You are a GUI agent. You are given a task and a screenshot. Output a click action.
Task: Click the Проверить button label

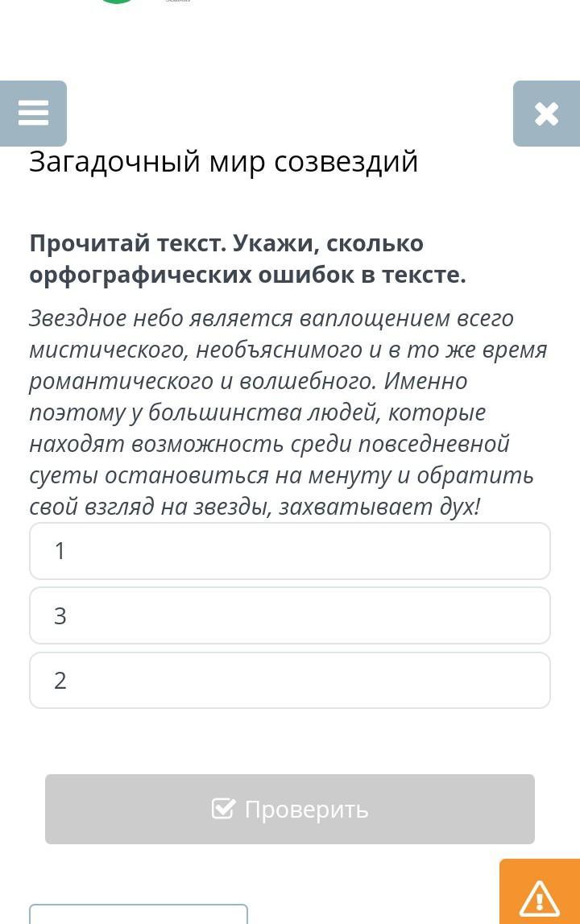tap(306, 809)
